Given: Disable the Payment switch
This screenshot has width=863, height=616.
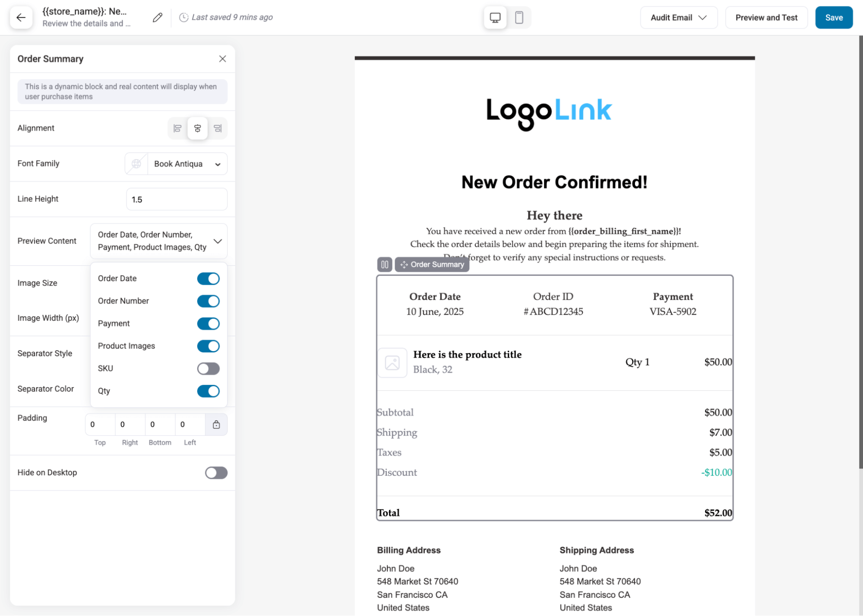Looking at the screenshot, I should tap(208, 324).
